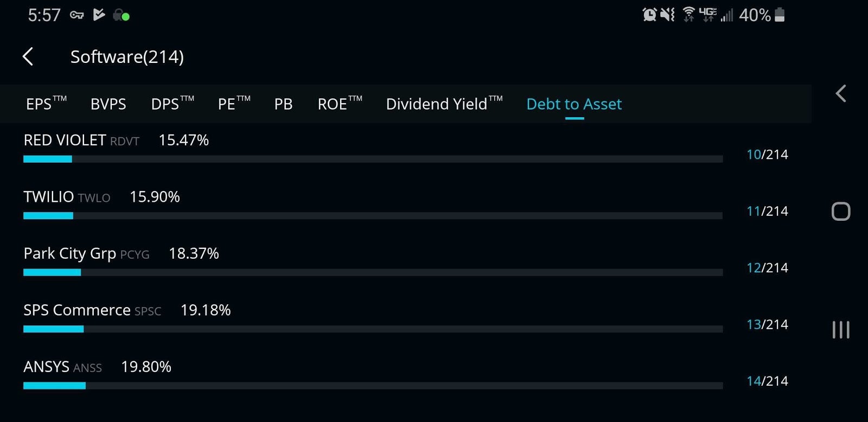
Task: Tap the muted sound status icon
Action: 668,15
